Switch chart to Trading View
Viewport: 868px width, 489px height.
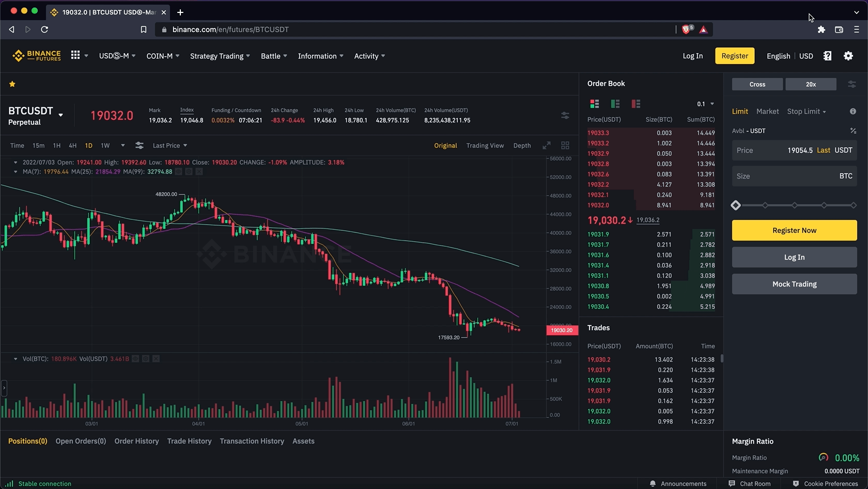click(485, 146)
